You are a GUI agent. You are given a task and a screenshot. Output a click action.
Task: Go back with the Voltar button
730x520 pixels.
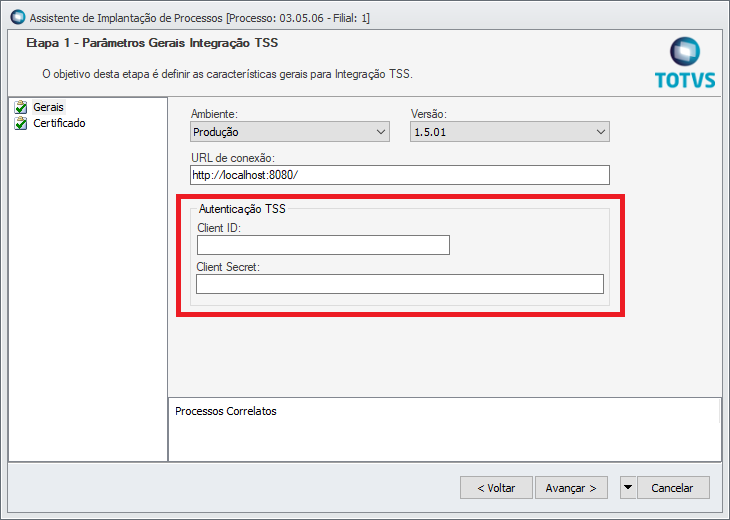click(x=496, y=488)
